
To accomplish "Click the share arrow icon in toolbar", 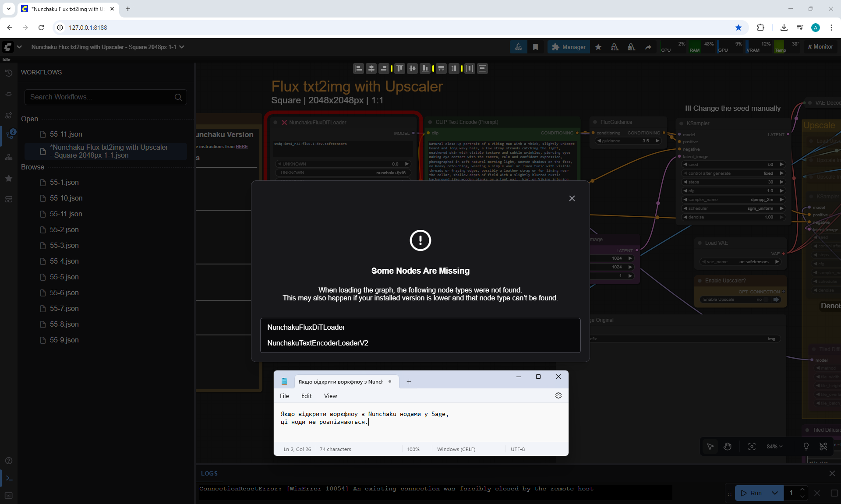I will pos(648,47).
